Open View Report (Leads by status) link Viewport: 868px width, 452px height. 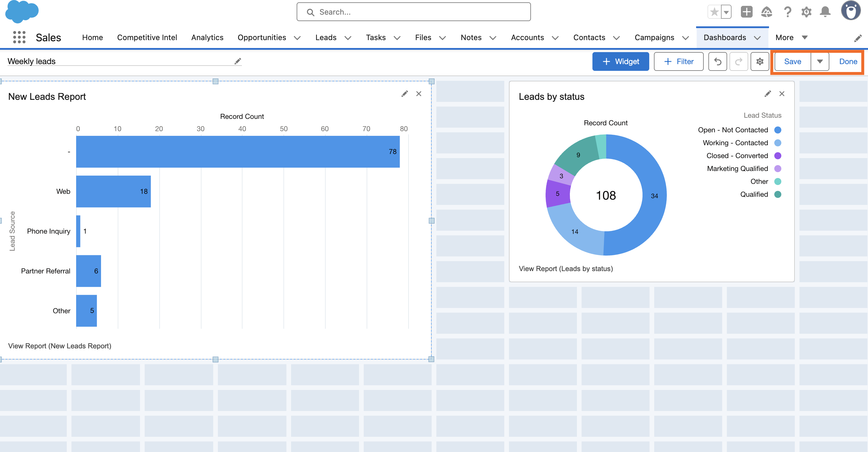566,268
